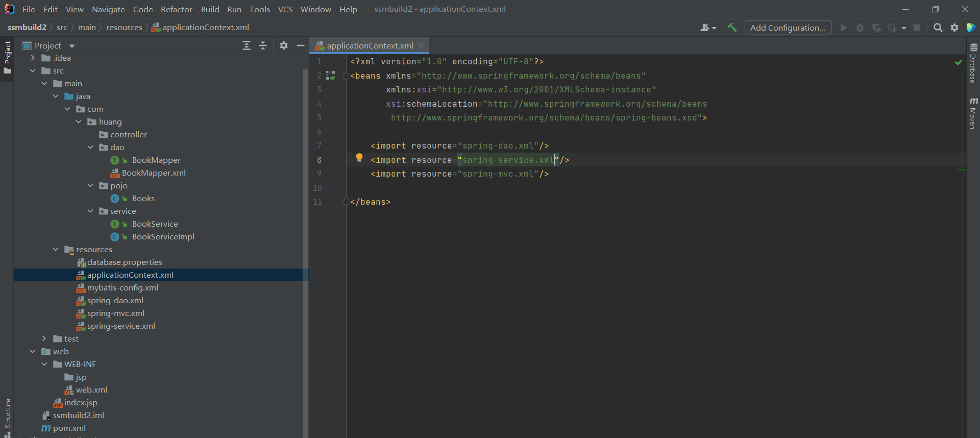The height and width of the screenshot is (438, 980).
Task: Select spring-dao.xml in the project tree
Action: click(115, 301)
